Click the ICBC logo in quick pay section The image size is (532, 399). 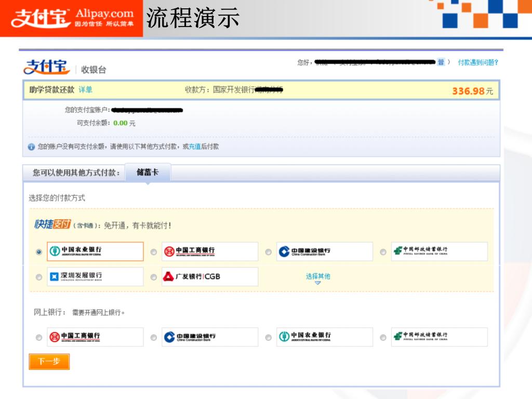[x=209, y=251]
